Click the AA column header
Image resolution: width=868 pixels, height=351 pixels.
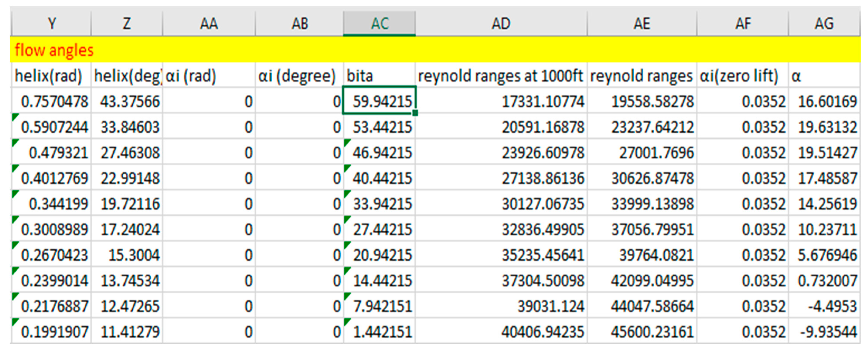(x=209, y=23)
